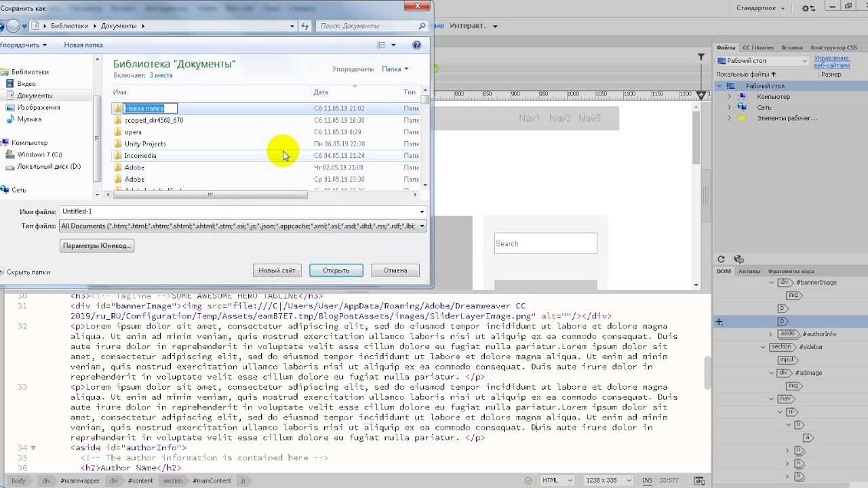This screenshot has height=488, width=868.
Task: Switch to the Активы tab
Action: coord(749,271)
